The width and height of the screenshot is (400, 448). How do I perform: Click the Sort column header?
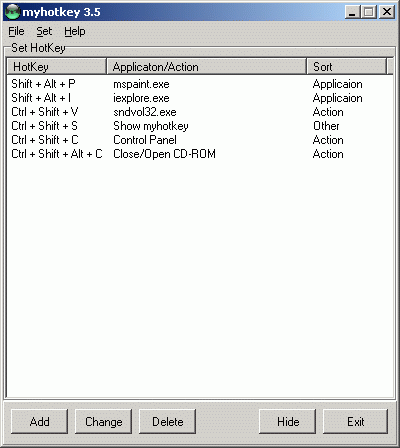click(346, 66)
